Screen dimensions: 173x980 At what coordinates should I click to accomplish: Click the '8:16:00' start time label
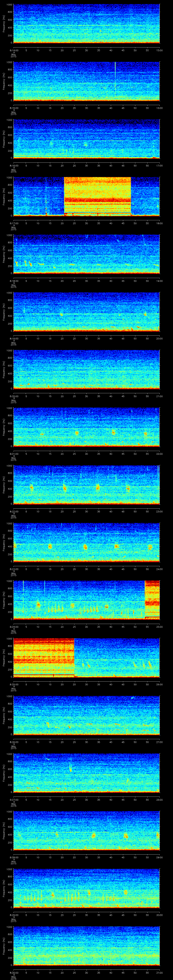14,165
